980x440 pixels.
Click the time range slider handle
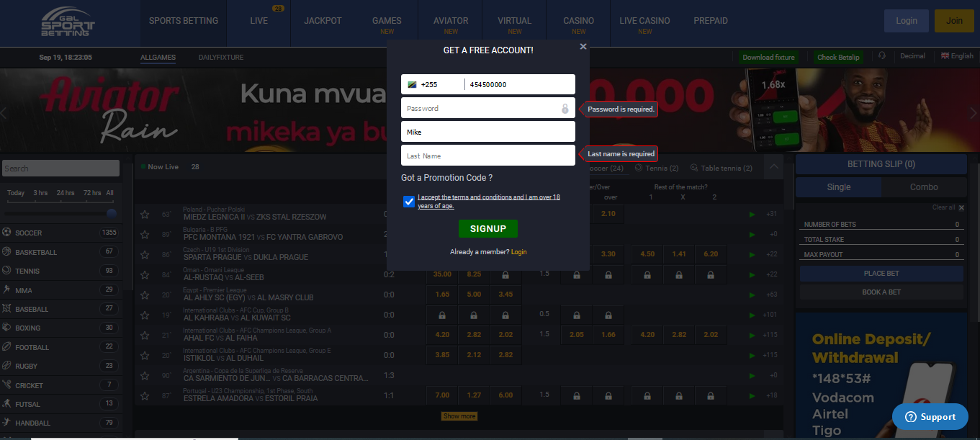pyautogui.click(x=112, y=213)
